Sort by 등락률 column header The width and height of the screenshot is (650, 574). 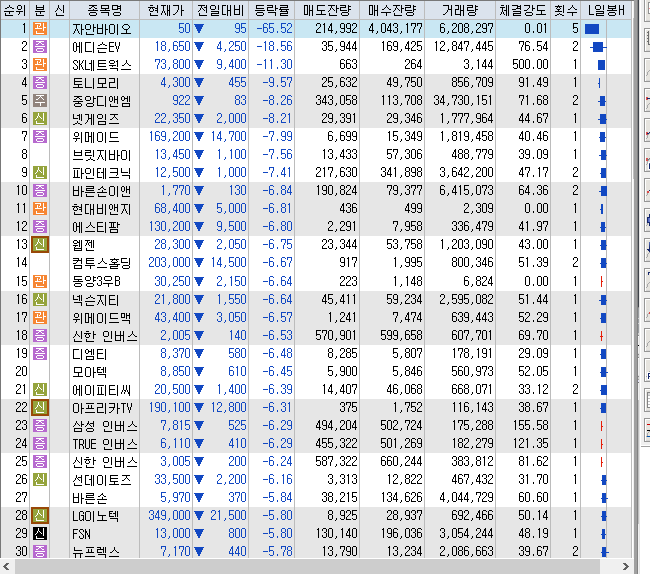272,10
